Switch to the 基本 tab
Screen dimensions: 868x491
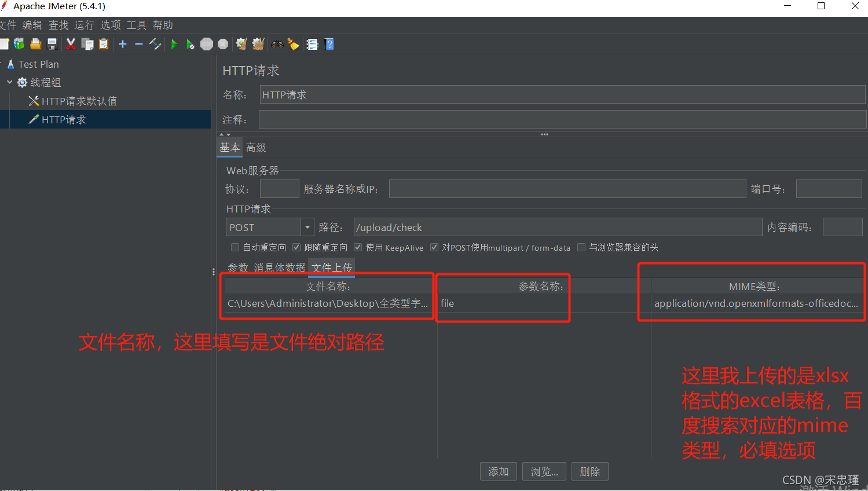(x=230, y=148)
